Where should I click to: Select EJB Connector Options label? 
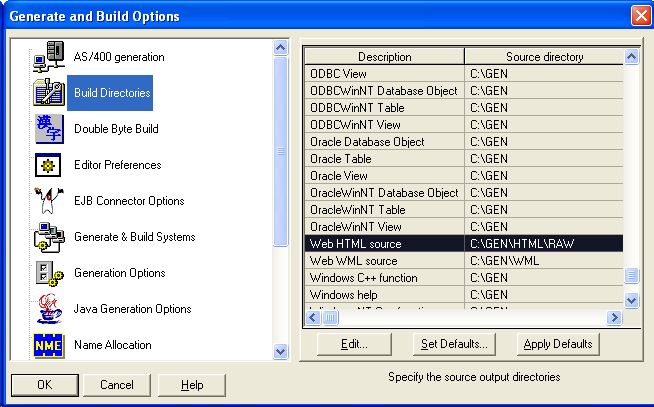(x=129, y=201)
